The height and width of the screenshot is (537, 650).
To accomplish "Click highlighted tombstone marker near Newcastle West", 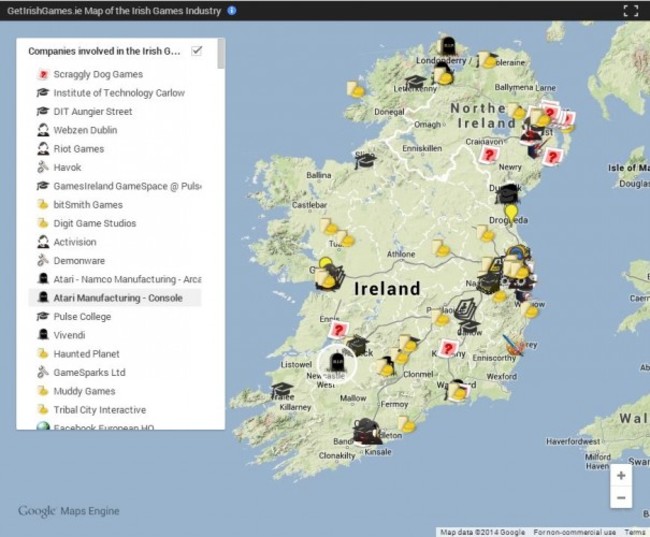I will (337, 363).
